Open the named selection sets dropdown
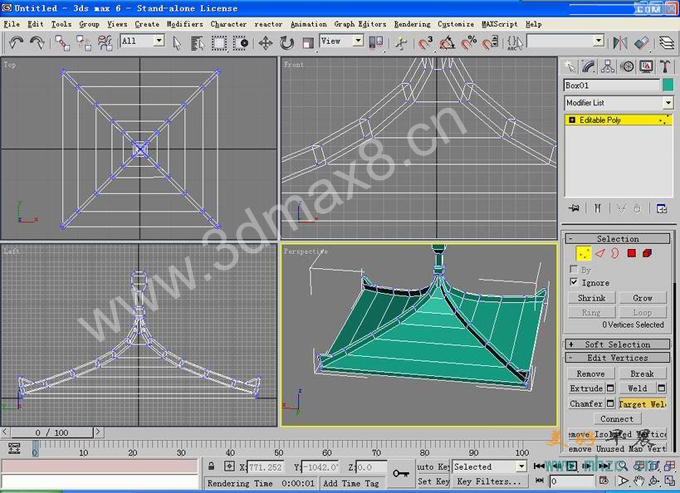The image size is (680, 493). point(598,41)
